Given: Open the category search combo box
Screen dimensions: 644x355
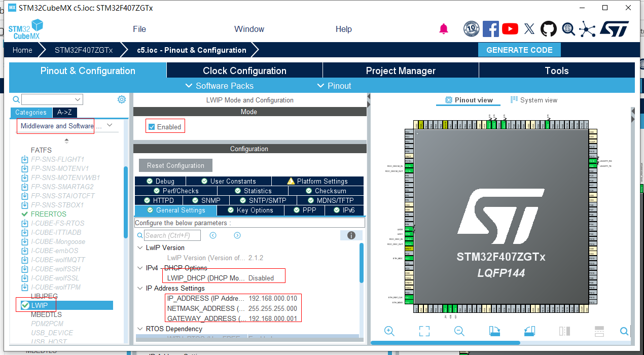Looking at the screenshot, I should click(52, 99).
